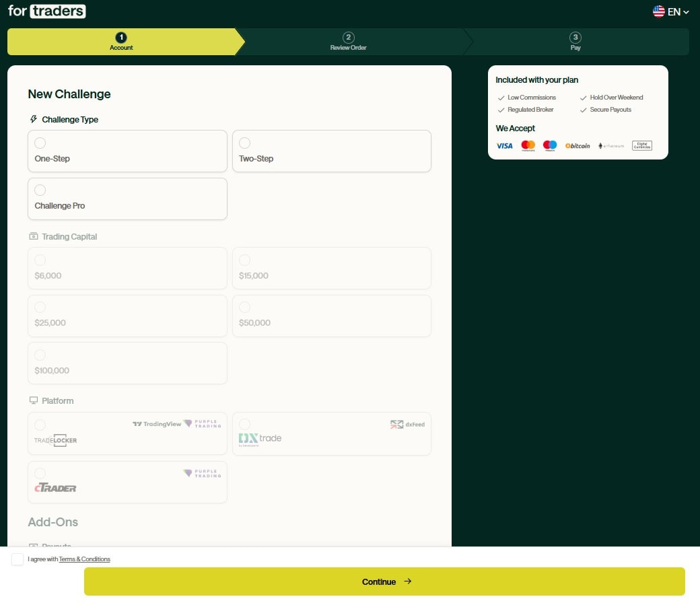Click the For Traders logo
700x603 pixels.
pos(46,11)
